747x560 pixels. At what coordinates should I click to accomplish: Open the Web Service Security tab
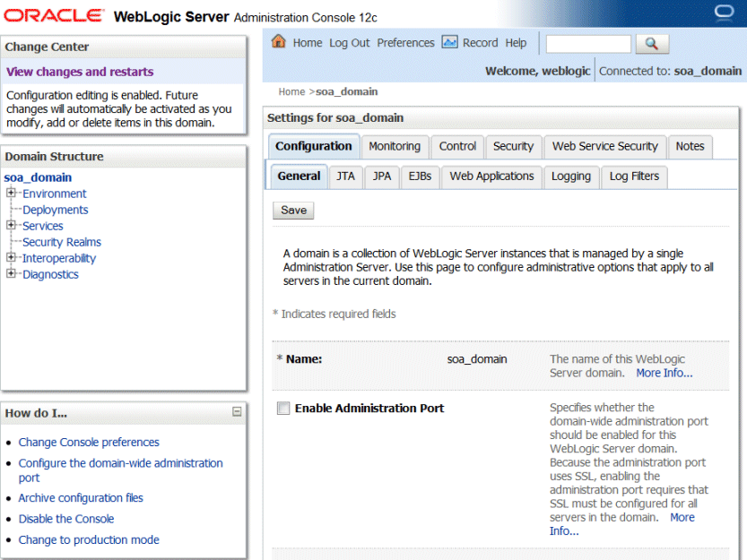tap(604, 146)
